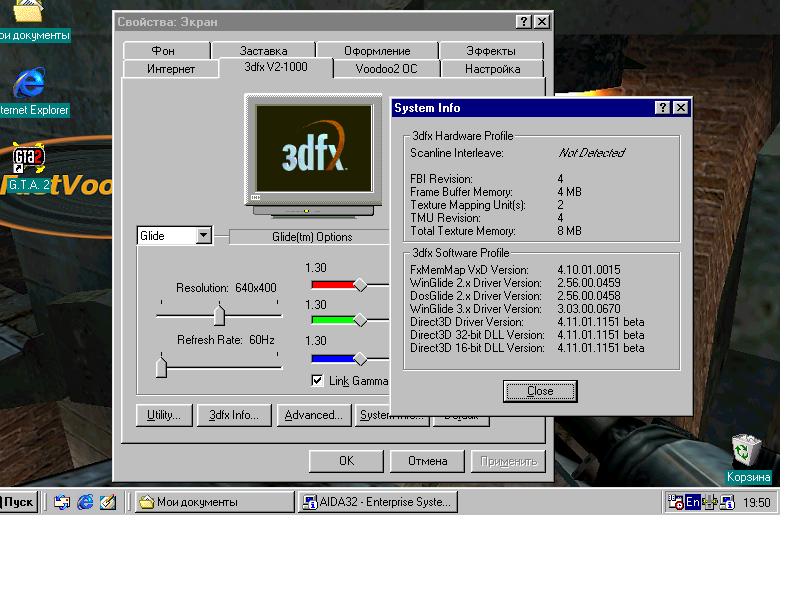Select the 3dfx V2-1000 tab
Image resolution: width=800 pixels, height=600 pixels.
[276, 67]
